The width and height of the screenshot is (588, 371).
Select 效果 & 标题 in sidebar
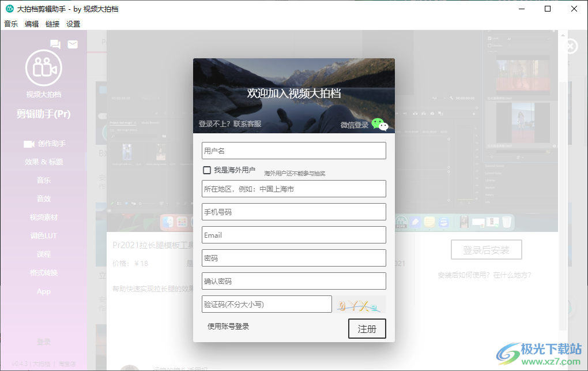tap(44, 162)
